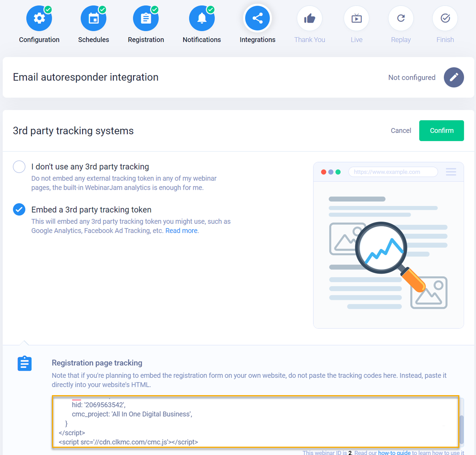Edit email autoresponder integration with pencil icon
The height and width of the screenshot is (455, 476).
[454, 77]
